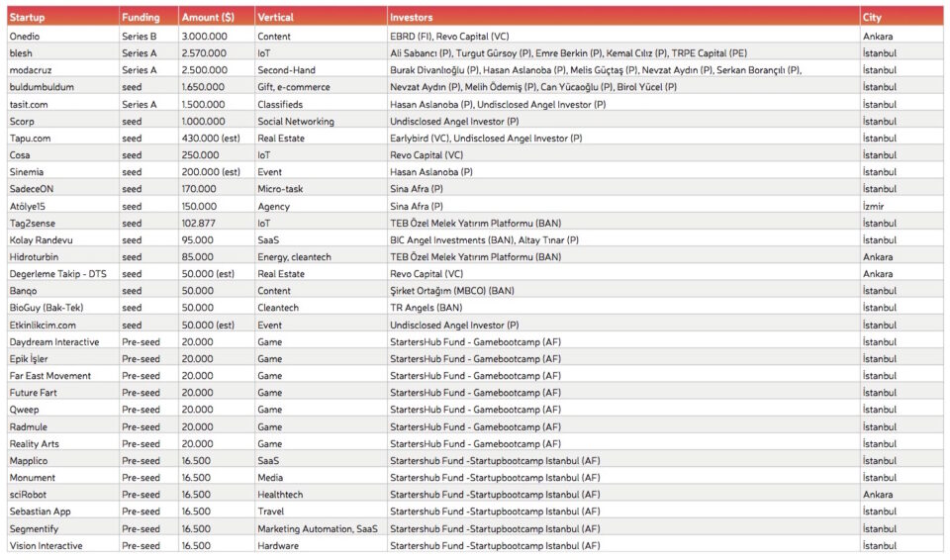Click the Gift, e-commerce vertical cell
The height and width of the screenshot is (560, 950).
321,87
